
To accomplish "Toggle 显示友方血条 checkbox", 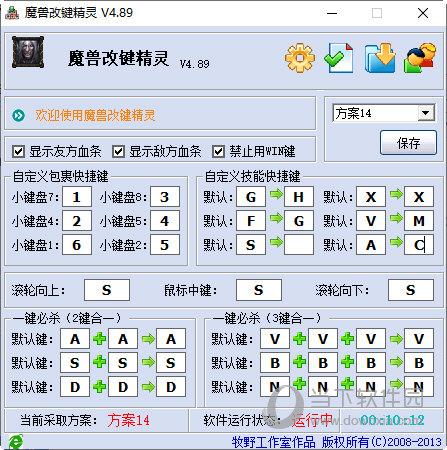I will pyautogui.click(x=18, y=152).
